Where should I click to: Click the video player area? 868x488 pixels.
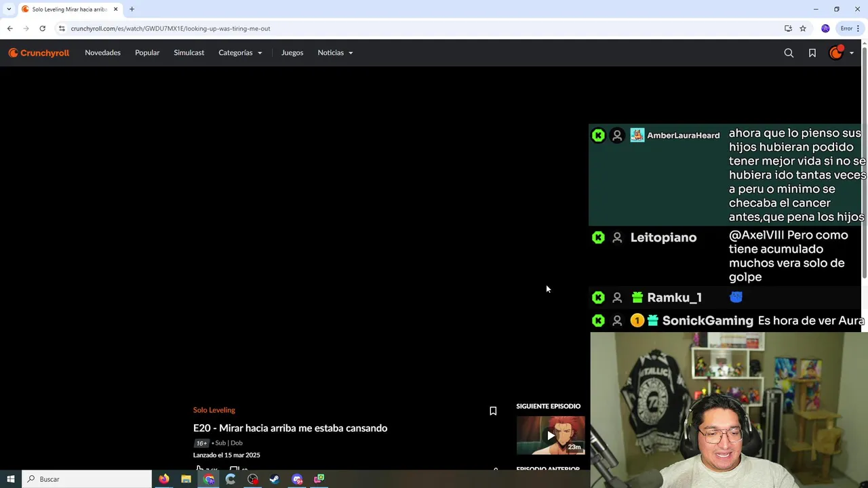pyautogui.click(x=294, y=230)
